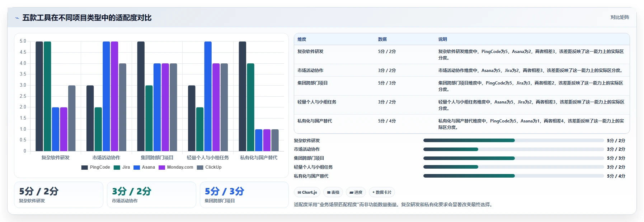
Task: Click the description cell for 市场活动协作 row
Action: [x=531, y=71]
